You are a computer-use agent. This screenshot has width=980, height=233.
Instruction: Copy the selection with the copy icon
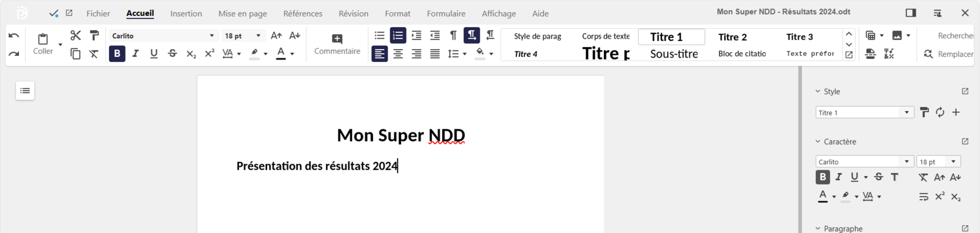pyautogui.click(x=75, y=54)
